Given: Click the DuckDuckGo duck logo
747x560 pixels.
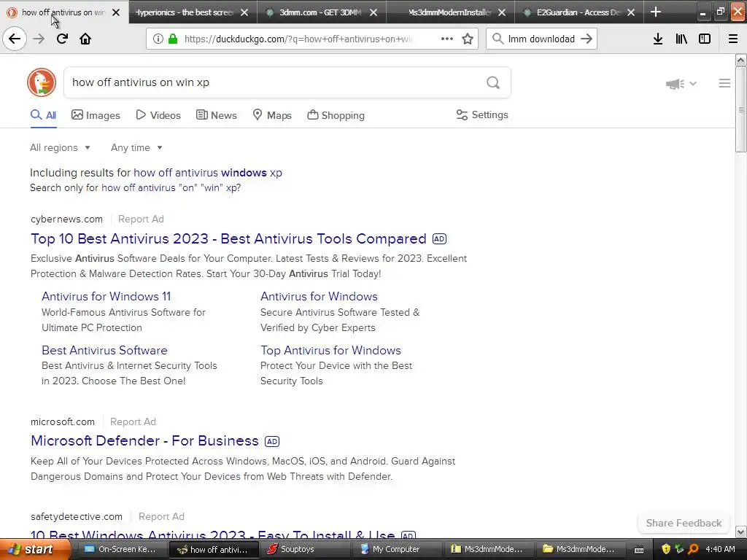Looking at the screenshot, I should [x=42, y=82].
